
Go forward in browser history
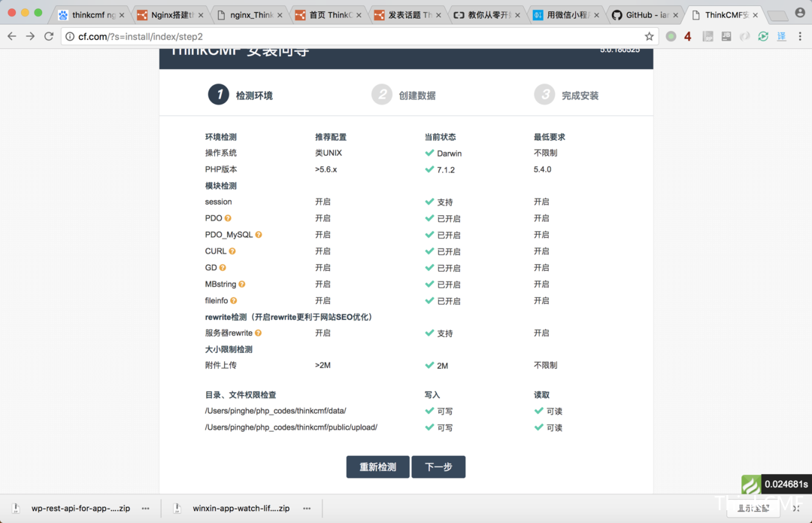[31, 36]
